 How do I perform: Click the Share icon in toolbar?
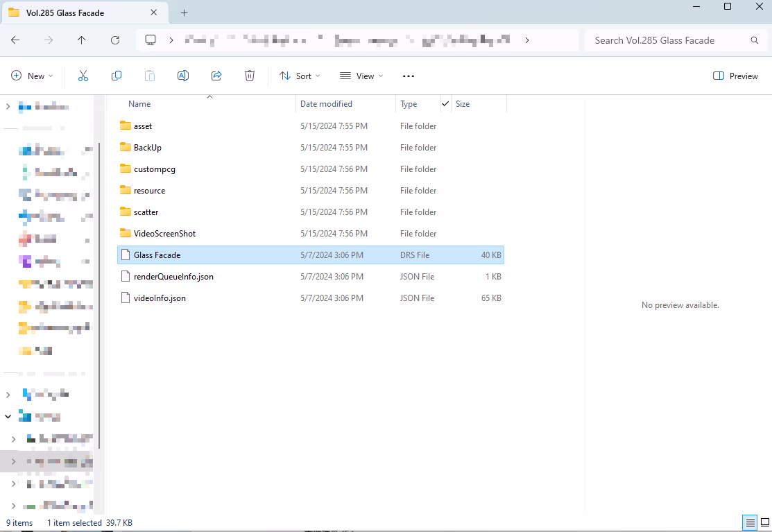pos(216,76)
